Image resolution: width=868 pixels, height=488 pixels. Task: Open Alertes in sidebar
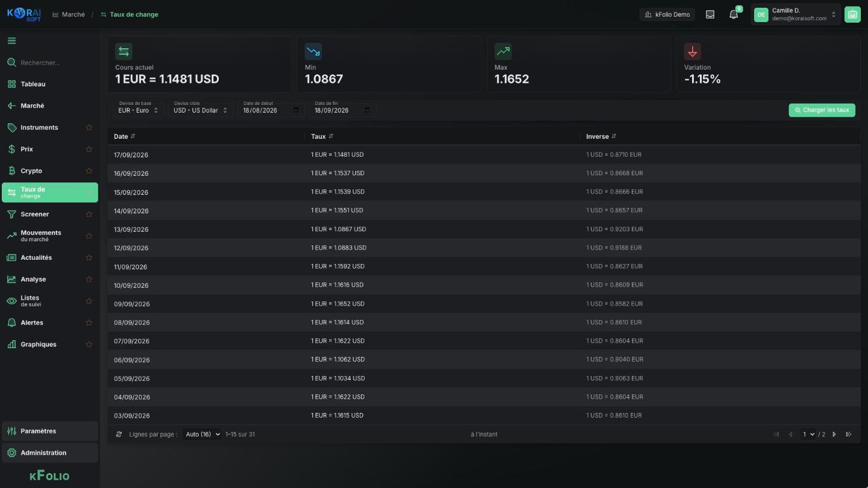coord(49,323)
